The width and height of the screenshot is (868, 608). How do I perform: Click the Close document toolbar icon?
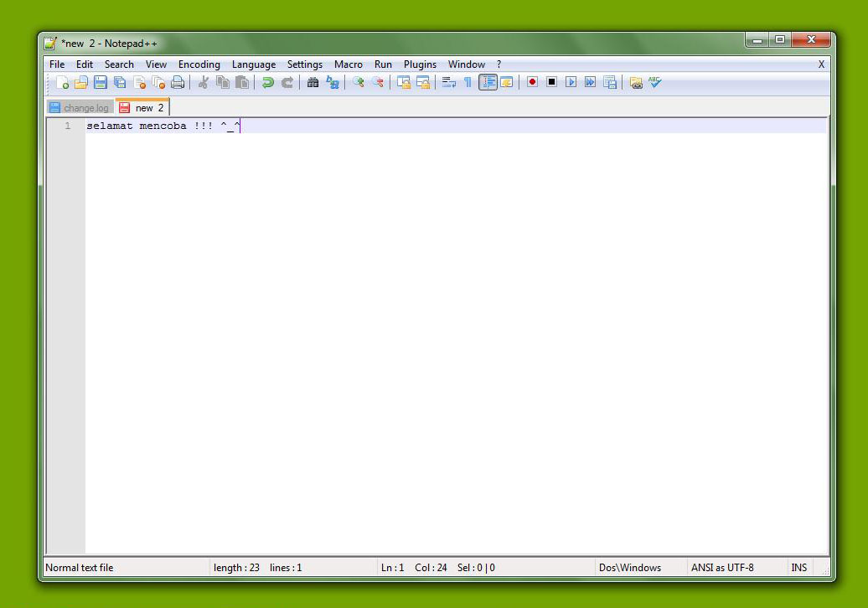click(x=139, y=82)
